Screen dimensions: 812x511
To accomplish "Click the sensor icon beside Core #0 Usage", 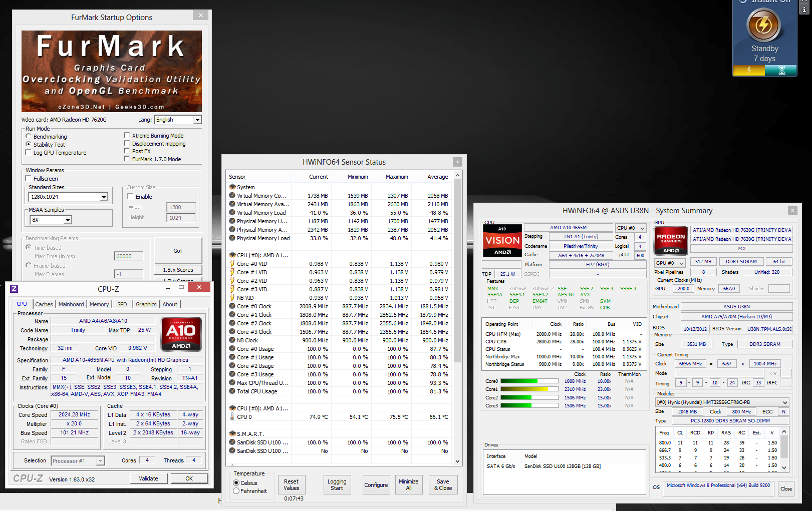I will click(x=232, y=348).
